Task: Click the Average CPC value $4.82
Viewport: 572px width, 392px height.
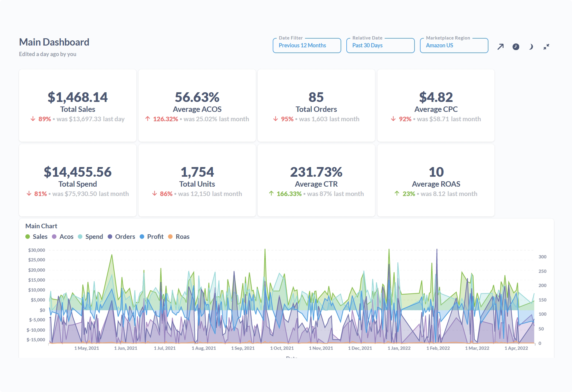Action: 436,97
